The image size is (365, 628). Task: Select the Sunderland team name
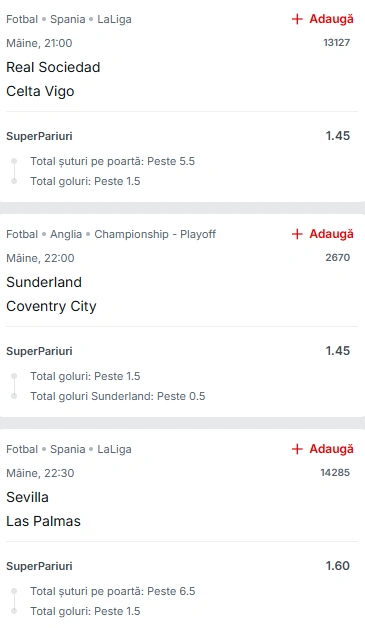[x=44, y=282]
